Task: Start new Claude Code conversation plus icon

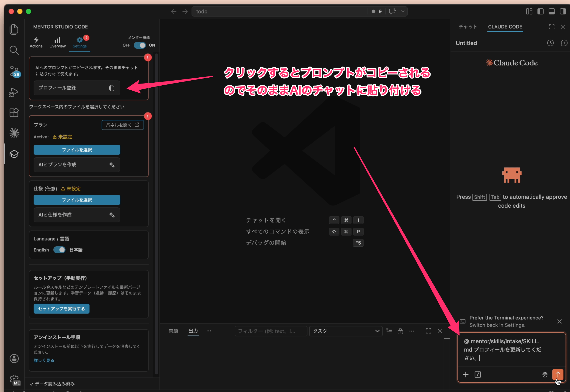Action: point(564,43)
